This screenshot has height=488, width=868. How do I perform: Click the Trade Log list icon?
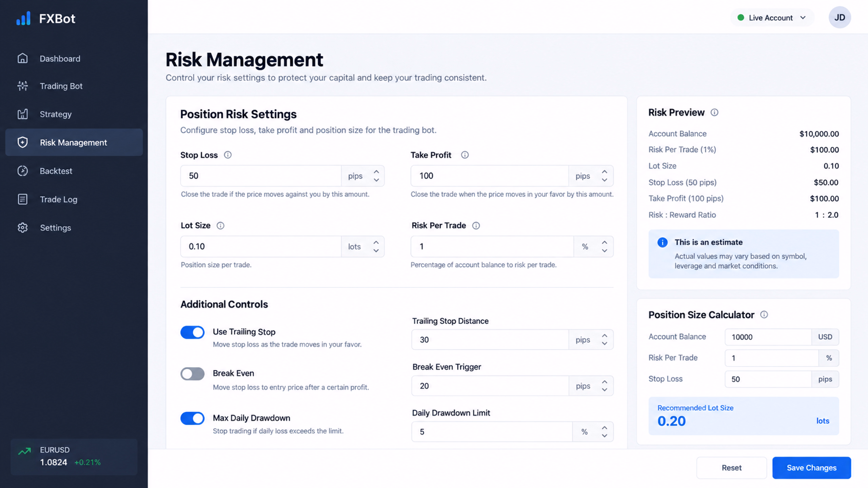(23, 199)
